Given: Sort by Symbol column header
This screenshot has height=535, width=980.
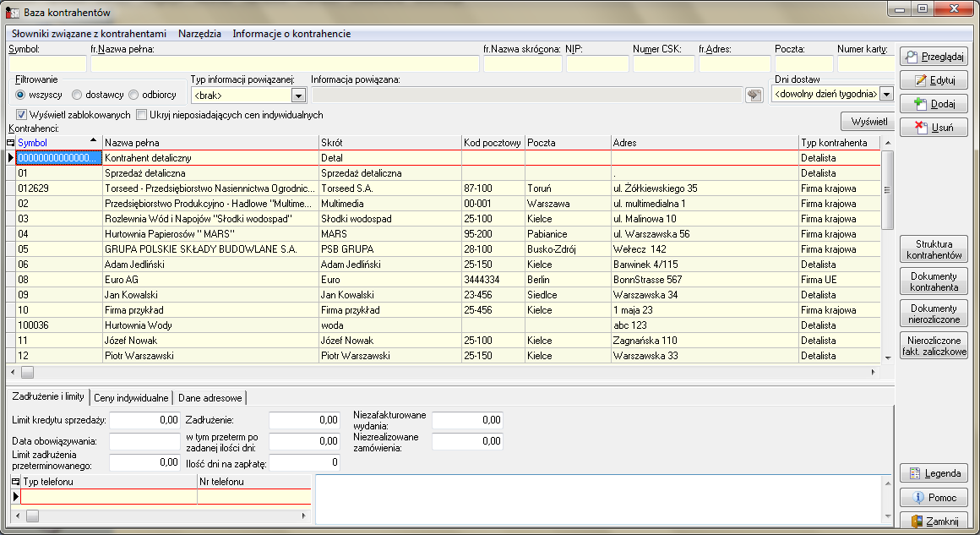Looking at the screenshot, I should [x=57, y=143].
